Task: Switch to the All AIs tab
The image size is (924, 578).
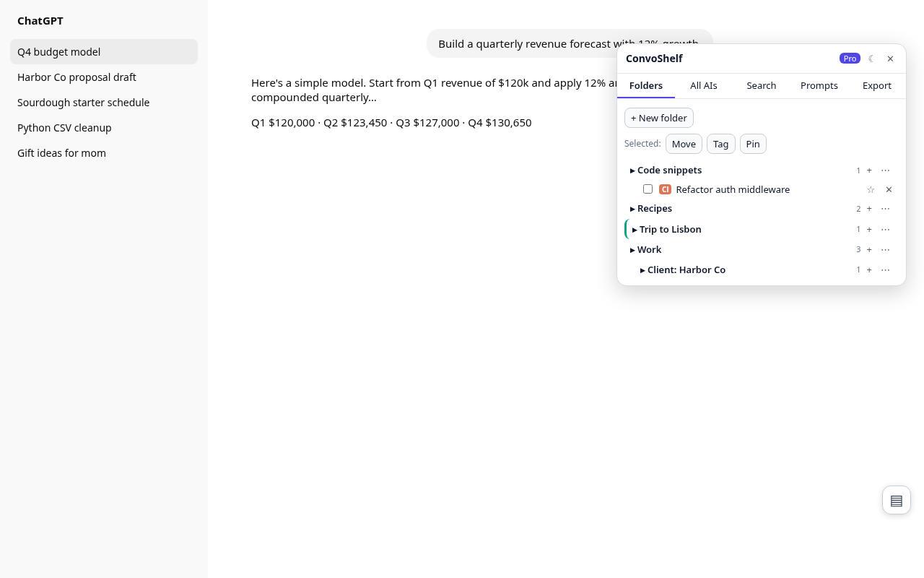Action: point(704,85)
